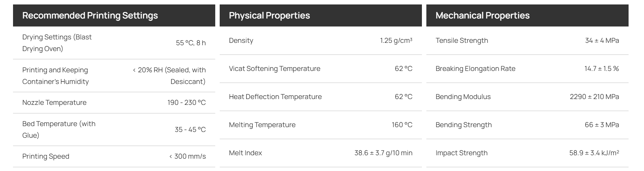Select the Bed Temperature (with Glue) label
644x171 pixels.
59,130
